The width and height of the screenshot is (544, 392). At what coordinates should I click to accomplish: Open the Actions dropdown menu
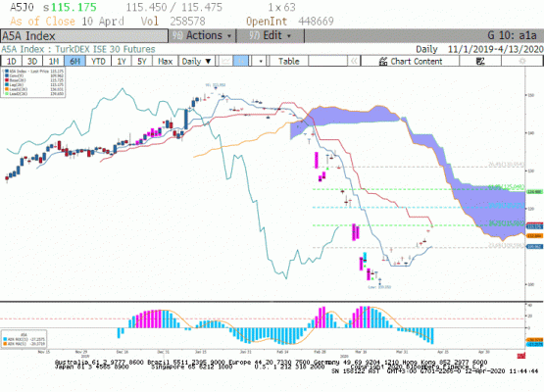coord(202,35)
